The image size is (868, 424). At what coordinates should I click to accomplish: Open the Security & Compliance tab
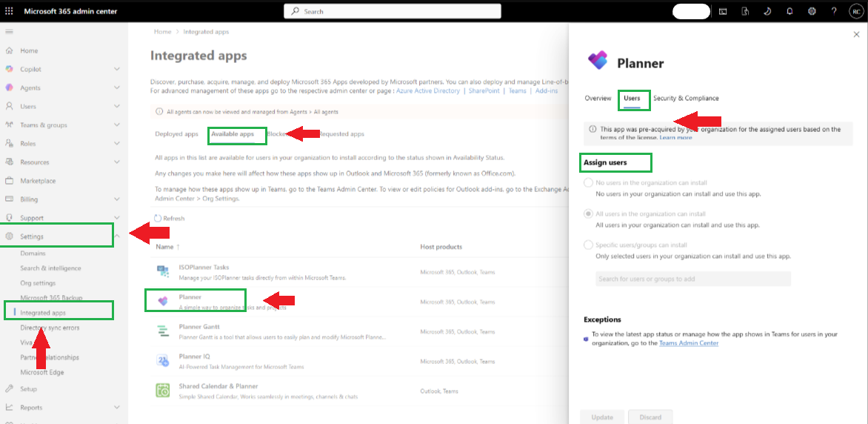click(x=686, y=98)
